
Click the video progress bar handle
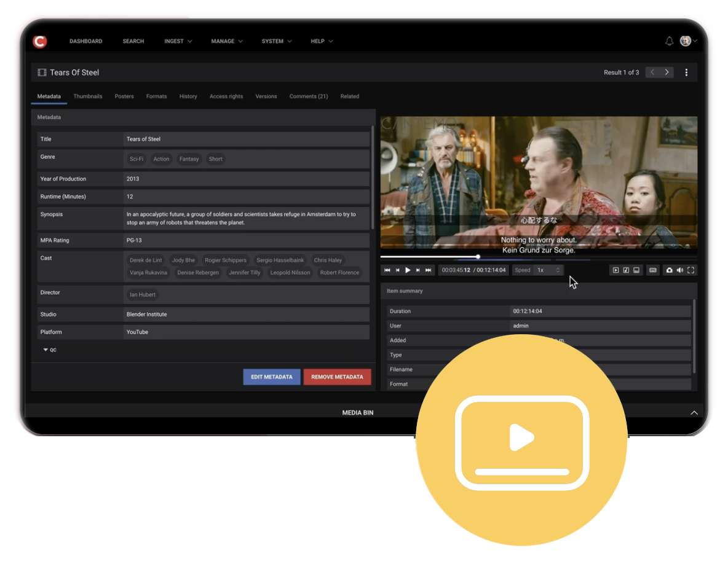[x=478, y=256]
